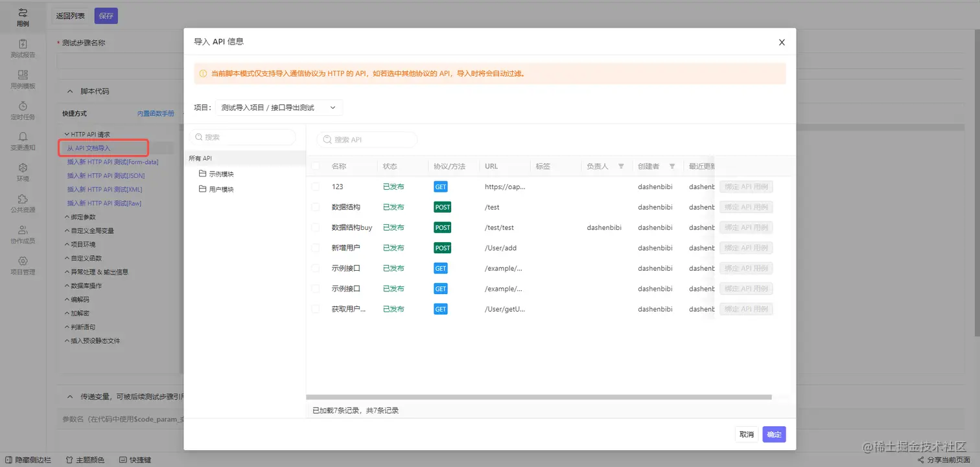Click the 返回列表 button
The image size is (980, 467).
pos(70,16)
